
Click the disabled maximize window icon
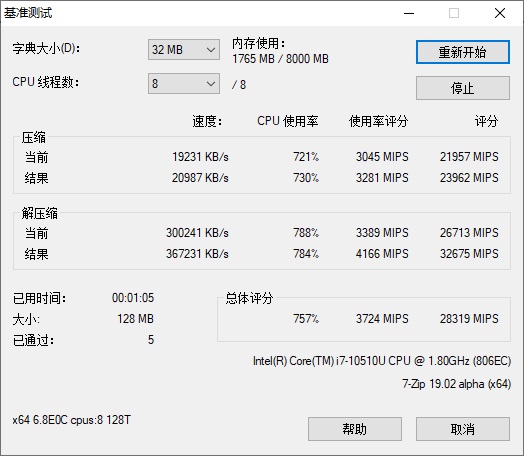453,13
